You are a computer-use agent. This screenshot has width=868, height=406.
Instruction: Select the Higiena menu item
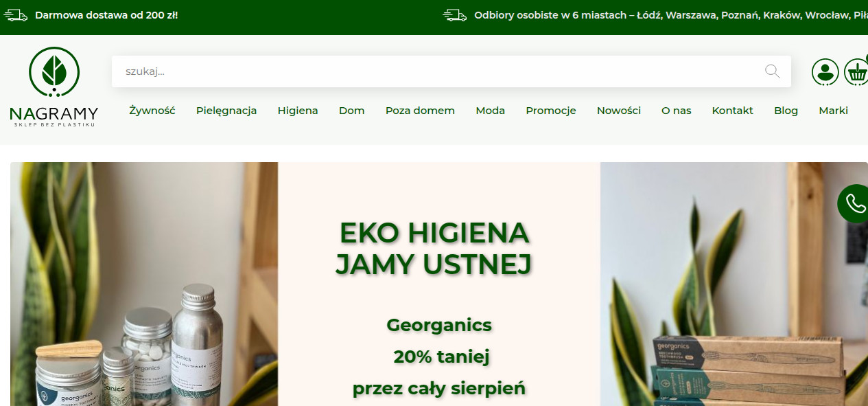coord(298,111)
